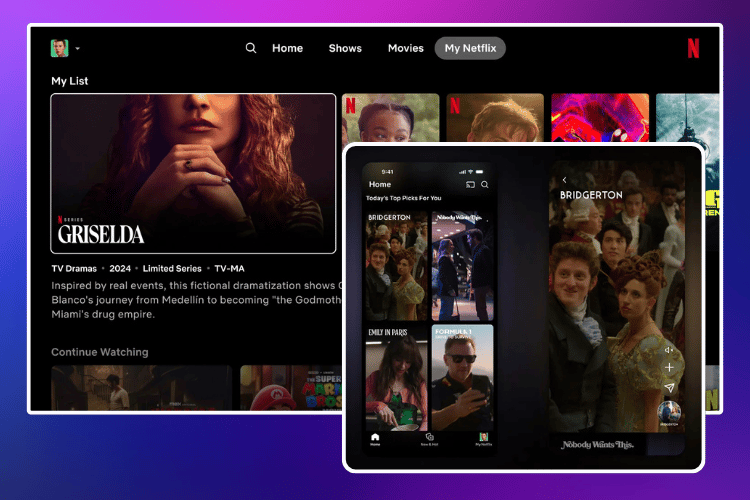Add Bridgerton with the plus icon

pos(669,367)
